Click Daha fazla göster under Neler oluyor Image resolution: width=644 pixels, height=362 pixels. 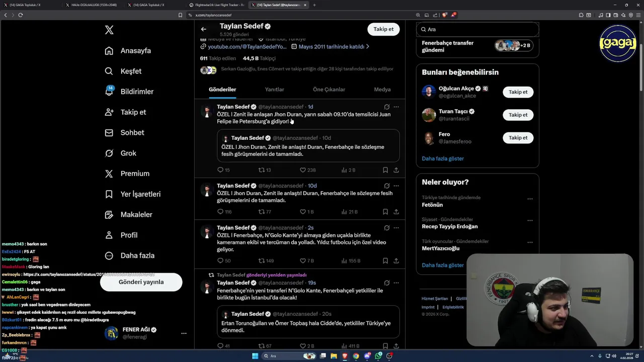tap(443, 265)
